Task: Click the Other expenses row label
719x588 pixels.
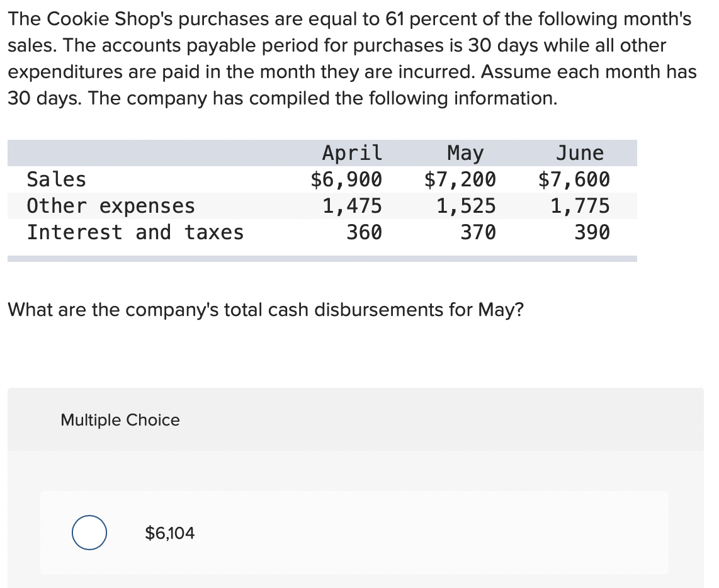Action: coord(111,206)
